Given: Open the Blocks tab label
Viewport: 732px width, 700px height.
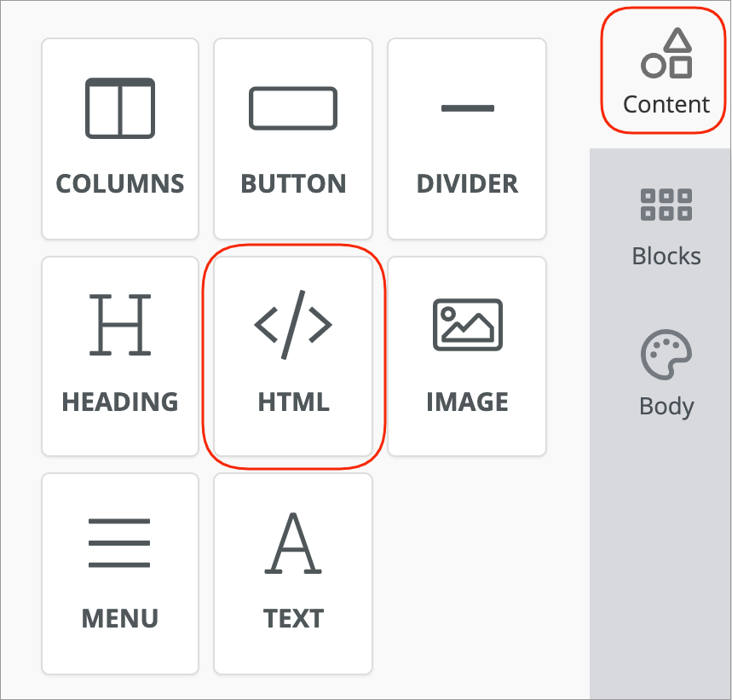Looking at the screenshot, I should (x=666, y=256).
